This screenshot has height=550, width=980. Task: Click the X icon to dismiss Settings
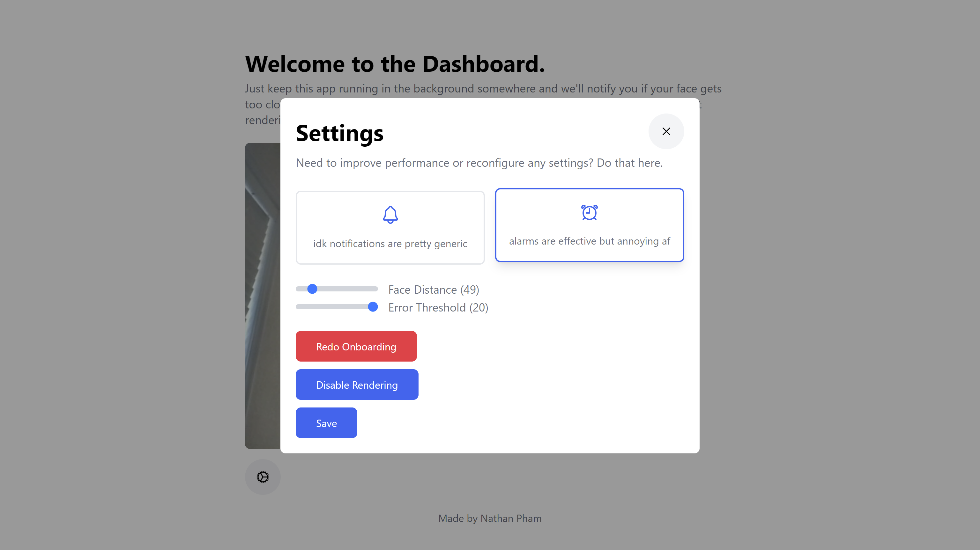[666, 131]
